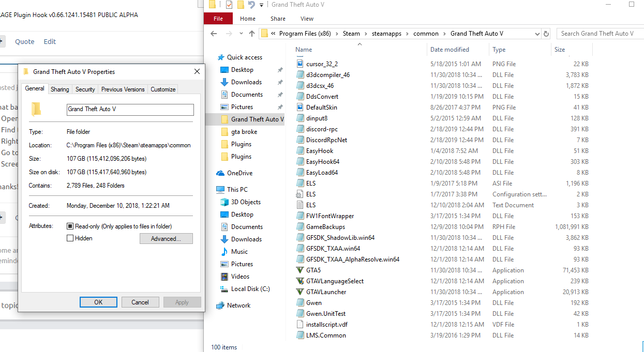Click the undo icon in title bar

pyautogui.click(x=251, y=5)
